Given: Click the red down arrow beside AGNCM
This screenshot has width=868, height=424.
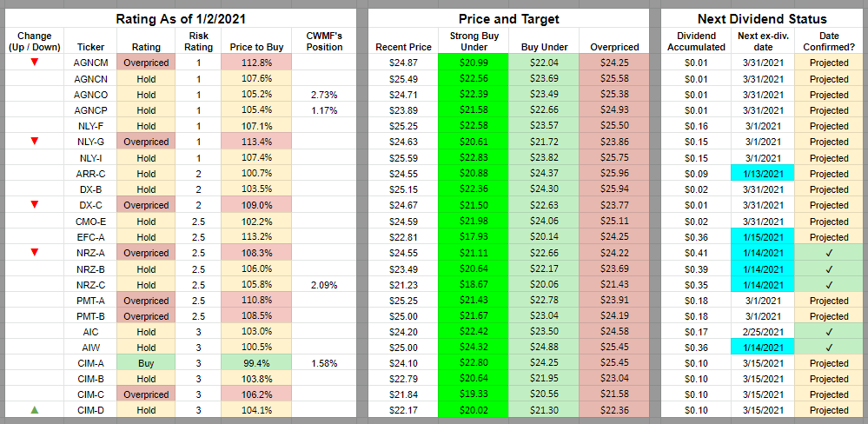Looking at the screenshot, I should pos(34,62).
